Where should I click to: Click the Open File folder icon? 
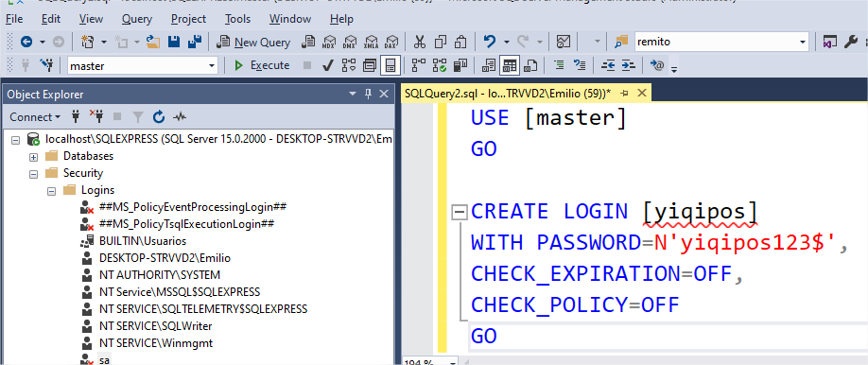(x=153, y=43)
